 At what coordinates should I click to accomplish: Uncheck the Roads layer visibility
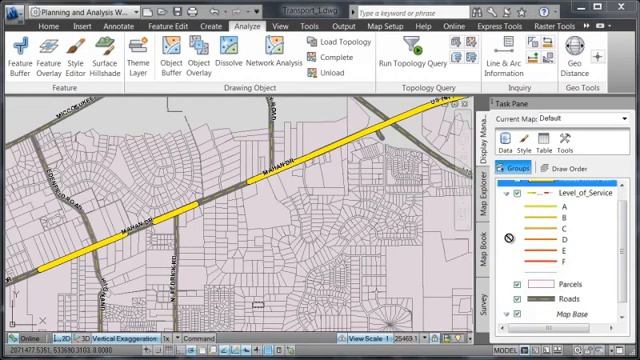coord(517,299)
